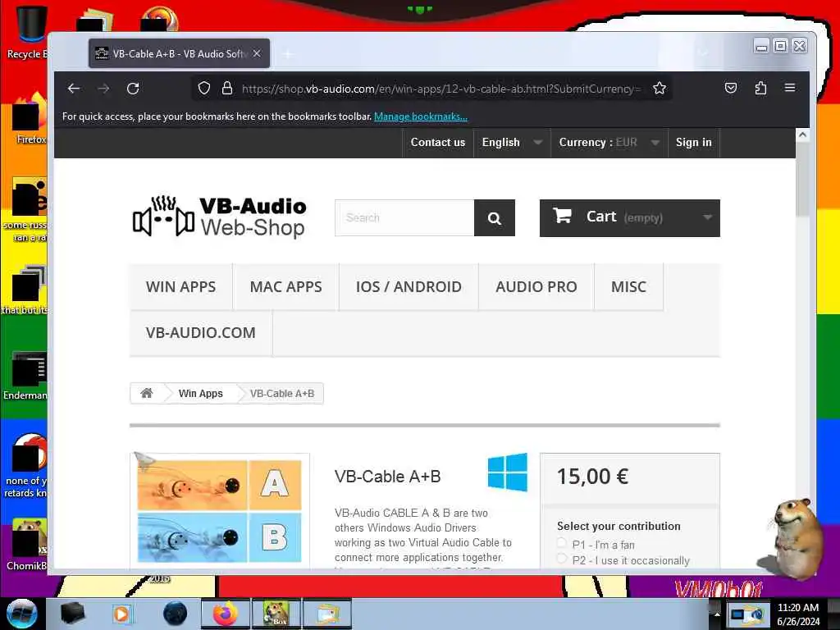Click the Firefox taskbar icon
Image resolution: width=840 pixels, height=630 pixels.
(225, 614)
